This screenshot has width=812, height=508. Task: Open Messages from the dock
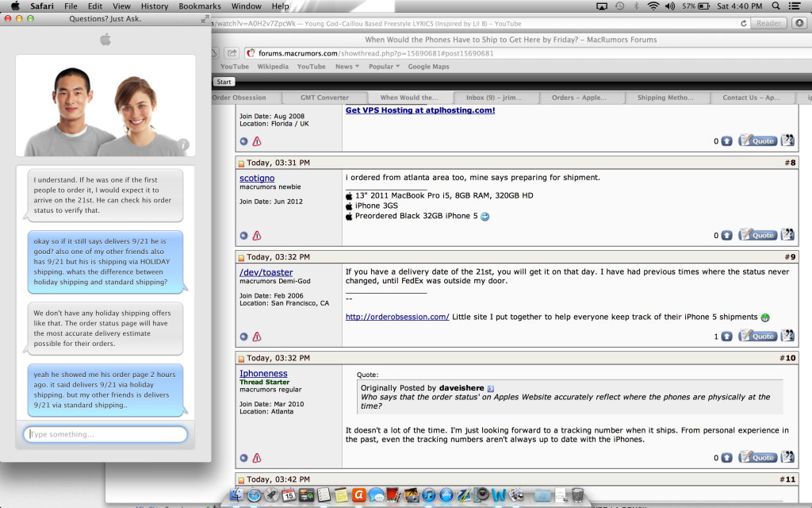tap(377, 495)
